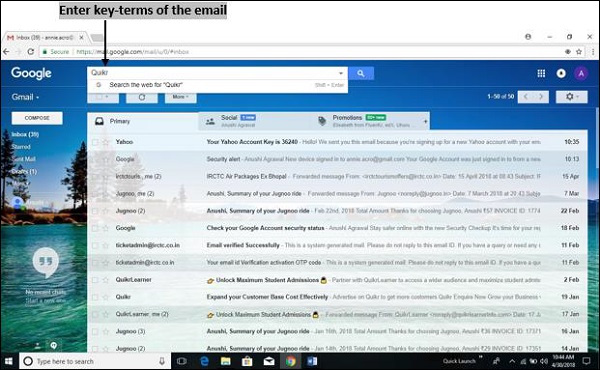Tick checkbox for Yahoo email
Screen dimensions: 600x370
click(x=95, y=142)
